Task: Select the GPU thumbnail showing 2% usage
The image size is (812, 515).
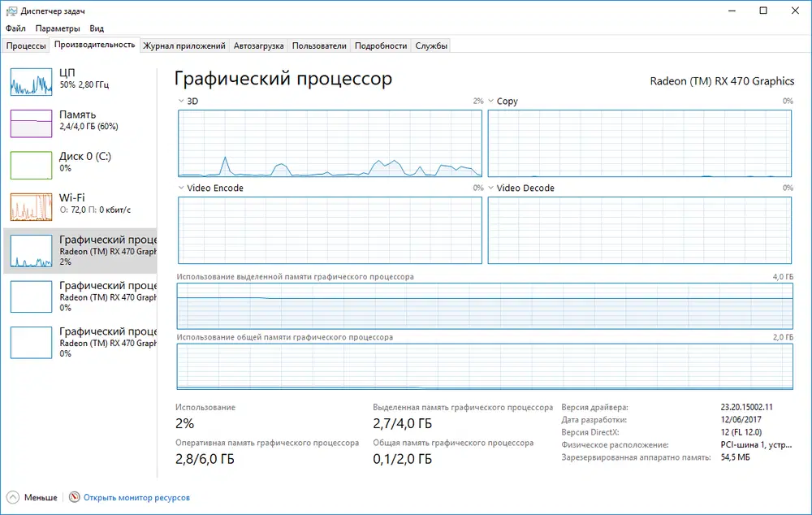Action: tap(31, 251)
